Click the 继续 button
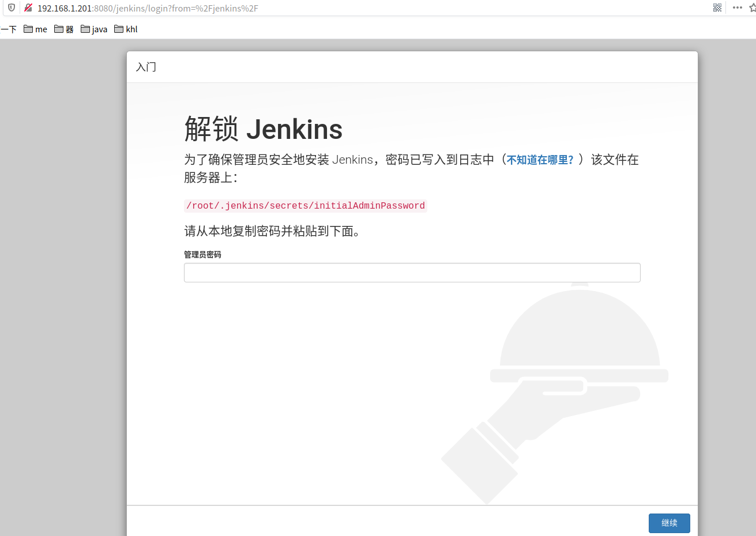The width and height of the screenshot is (756, 536). pyautogui.click(x=670, y=523)
